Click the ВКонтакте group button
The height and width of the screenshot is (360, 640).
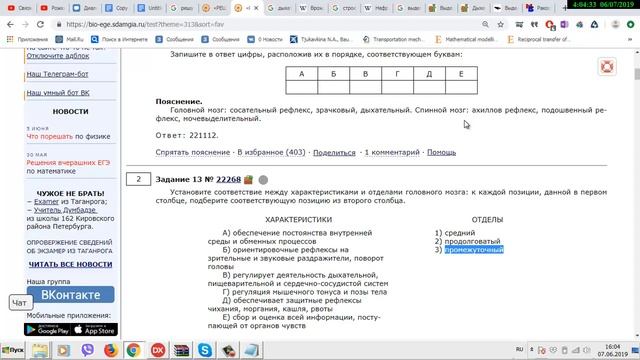tap(71, 295)
